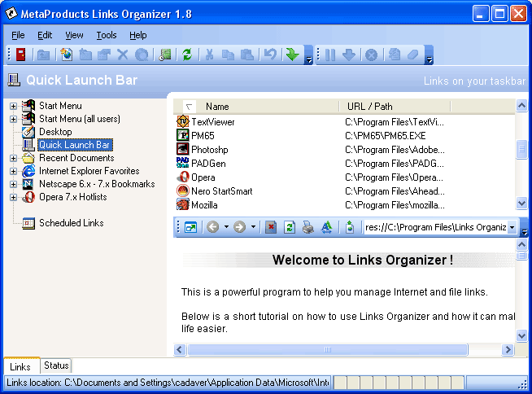Expand the Recent Documents node
532x394 pixels.
13,158
